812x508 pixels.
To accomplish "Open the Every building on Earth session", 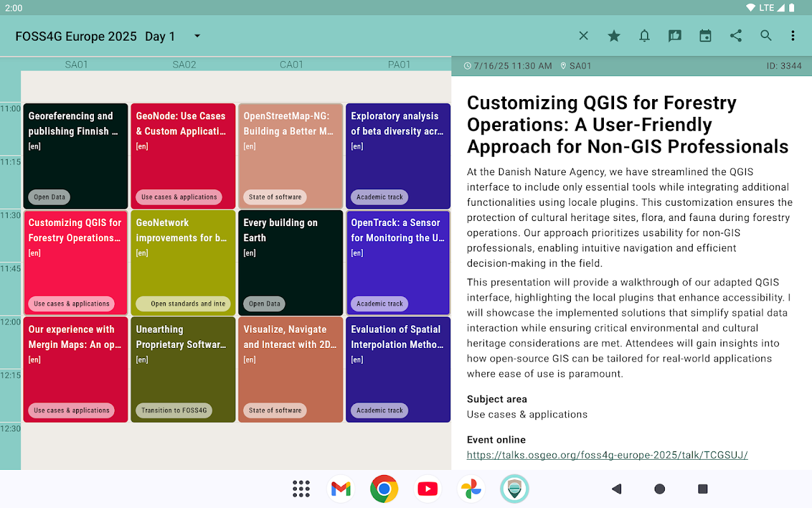I will tap(291, 263).
